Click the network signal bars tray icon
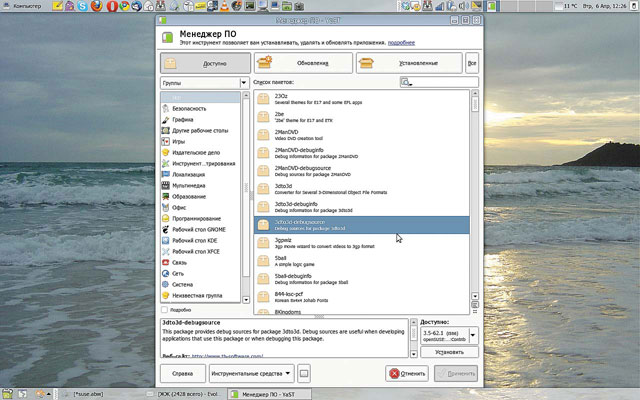640x400 pixels. pos(440,6)
